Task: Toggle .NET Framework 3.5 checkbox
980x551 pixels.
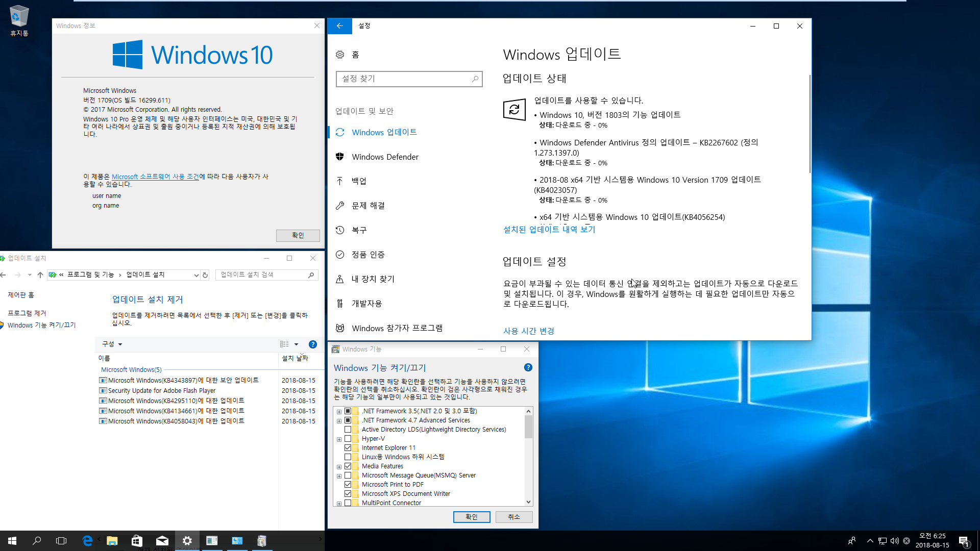Action: (x=348, y=411)
